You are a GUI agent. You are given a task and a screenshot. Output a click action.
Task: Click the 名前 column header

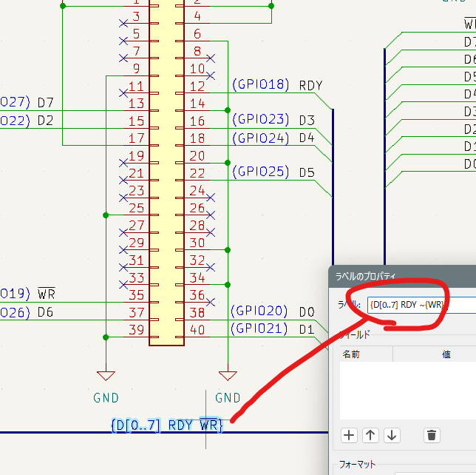[x=351, y=354]
